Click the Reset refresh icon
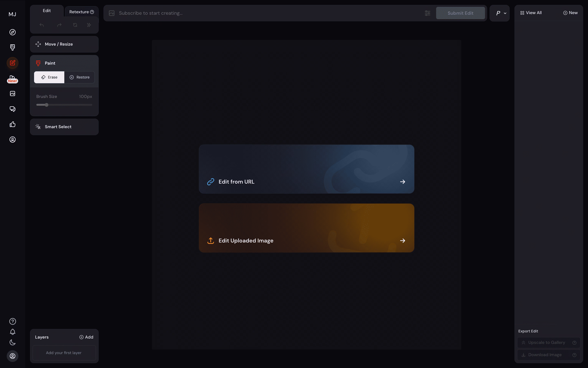 pyautogui.click(x=75, y=25)
